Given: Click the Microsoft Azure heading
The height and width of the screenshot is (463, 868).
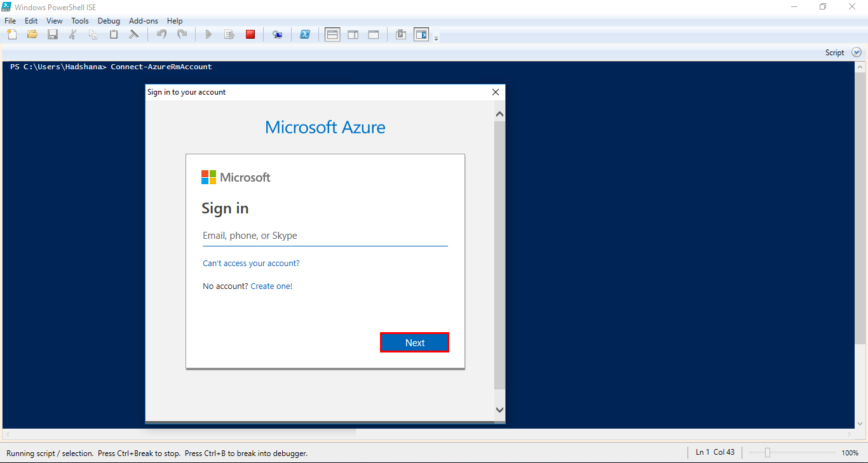Looking at the screenshot, I should (x=325, y=127).
